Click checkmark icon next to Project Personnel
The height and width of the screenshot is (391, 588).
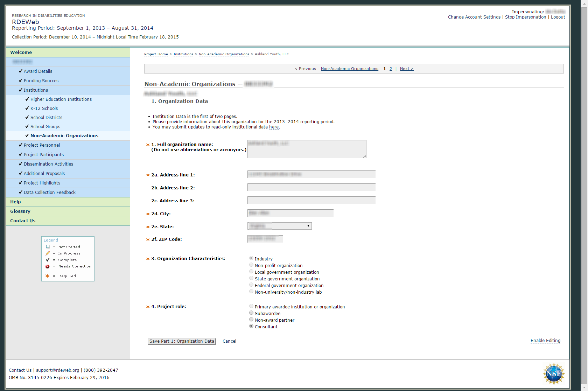click(x=20, y=145)
